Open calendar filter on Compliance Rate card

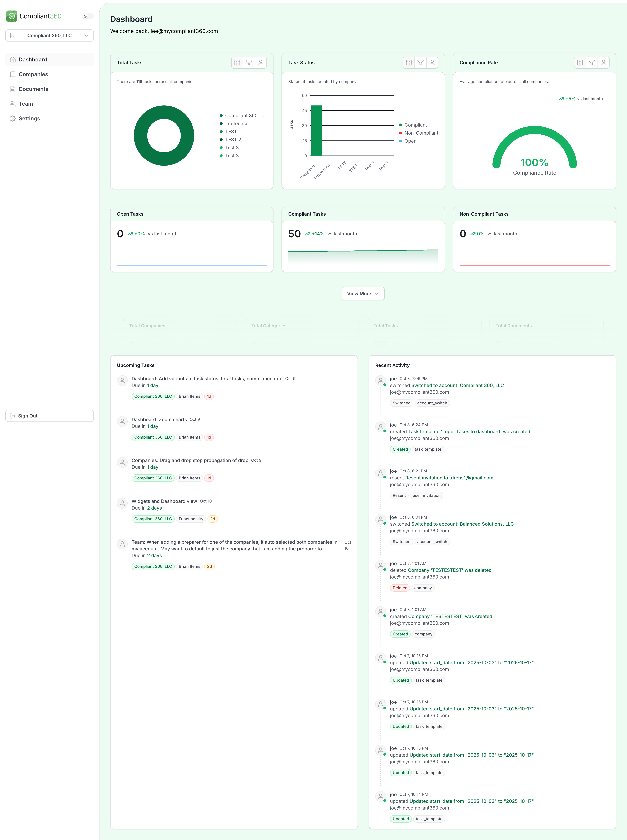click(x=580, y=63)
